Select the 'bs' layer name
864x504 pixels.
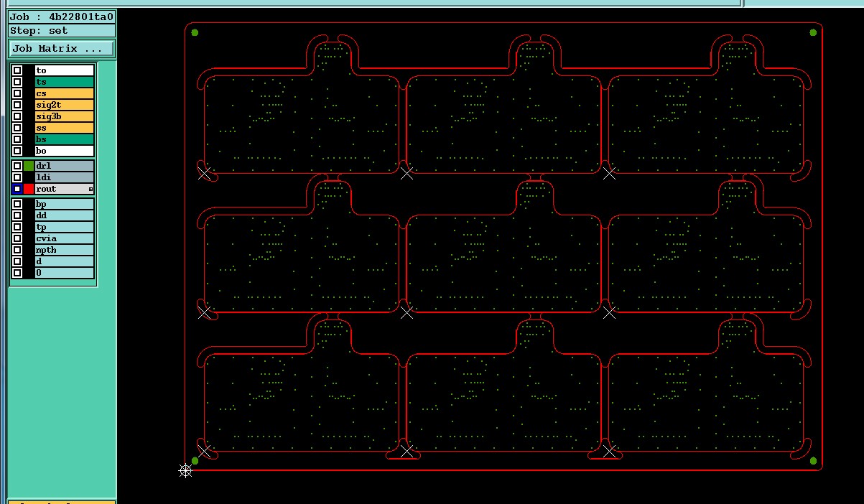[65, 139]
